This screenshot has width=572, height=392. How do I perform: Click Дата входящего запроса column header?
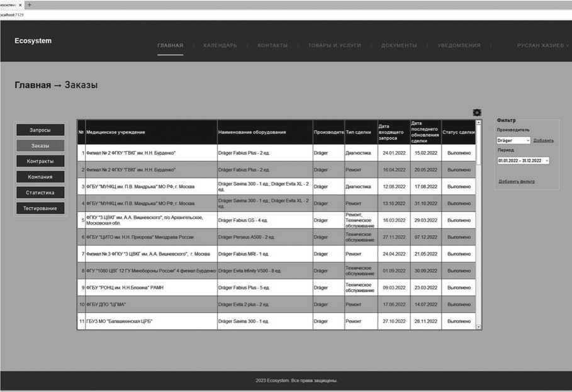click(394, 132)
